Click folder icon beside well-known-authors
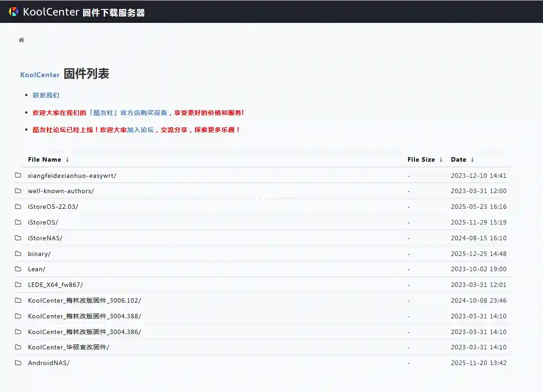 (x=18, y=191)
